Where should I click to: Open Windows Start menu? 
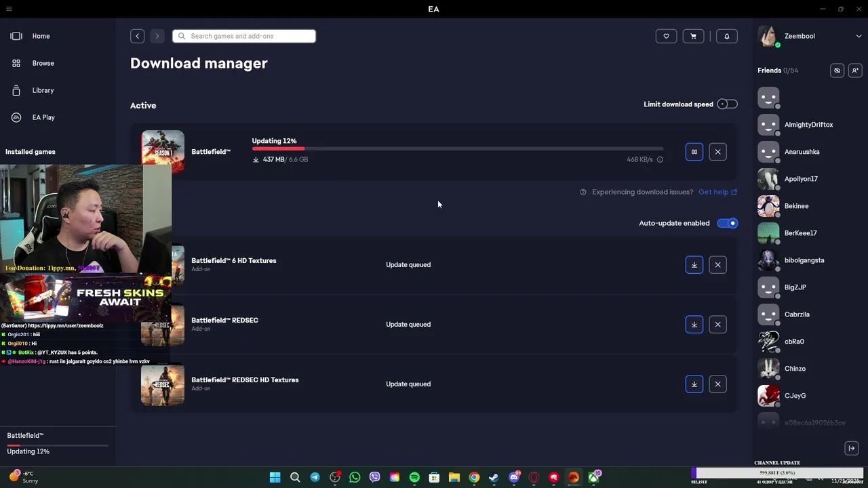275,477
